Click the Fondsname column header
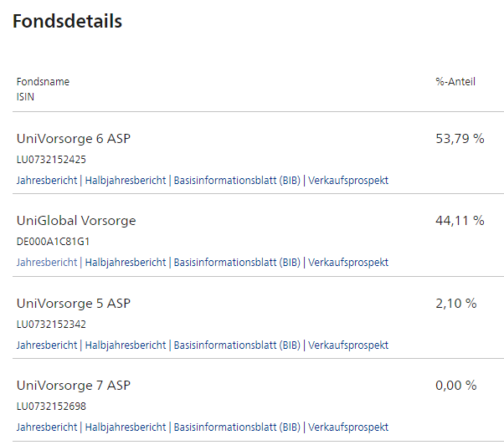 tap(43, 81)
